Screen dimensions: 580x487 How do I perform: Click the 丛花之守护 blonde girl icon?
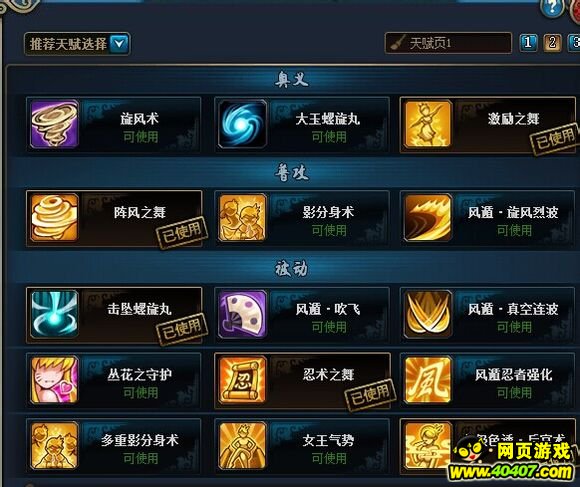click(x=54, y=380)
